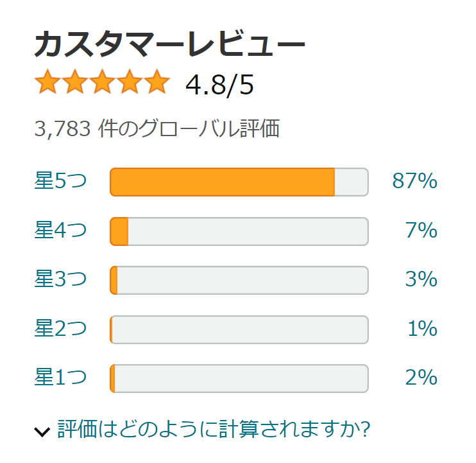Click the second orange rating star

point(75,83)
